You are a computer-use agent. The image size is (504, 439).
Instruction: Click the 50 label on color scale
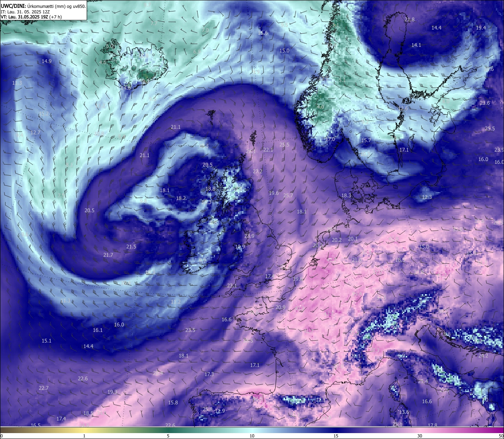click(500, 436)
